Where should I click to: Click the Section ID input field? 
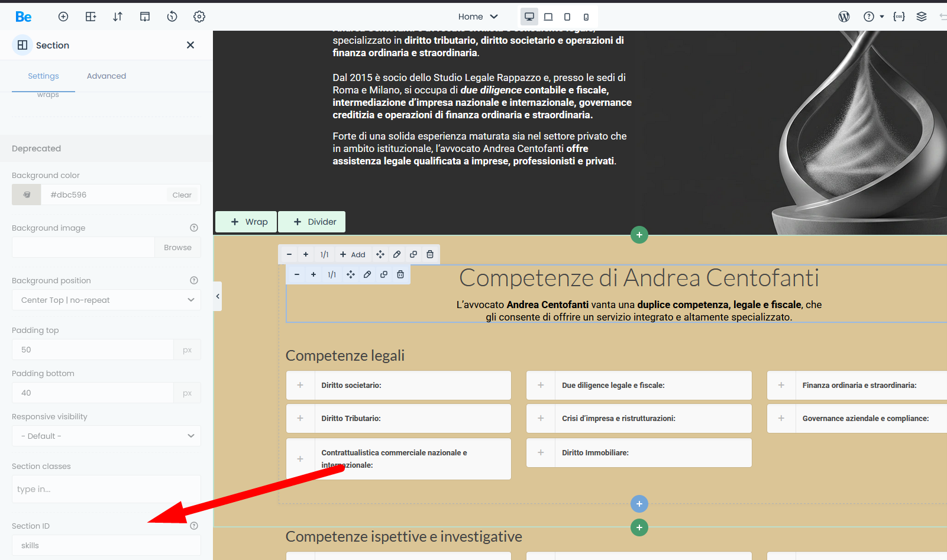point(106,545)
